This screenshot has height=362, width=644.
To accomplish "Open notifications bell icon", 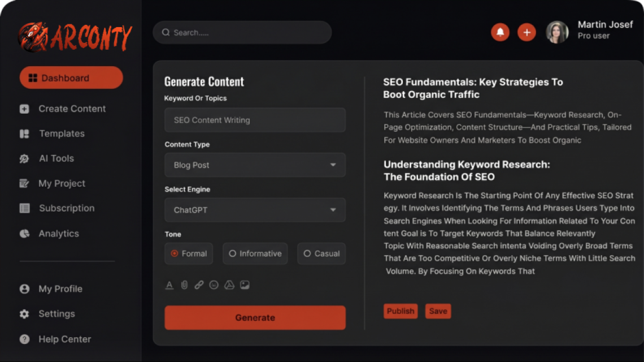I will 500,32.
